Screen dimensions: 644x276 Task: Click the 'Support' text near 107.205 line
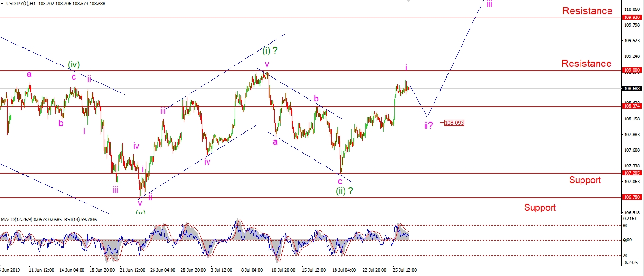tap(585, 180)
